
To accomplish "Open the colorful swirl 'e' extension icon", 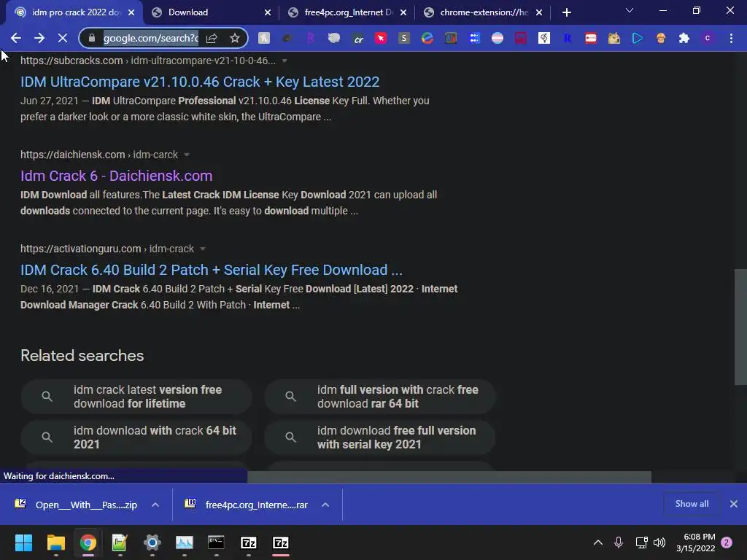I will pyautogui.click(x=427, y=38).
